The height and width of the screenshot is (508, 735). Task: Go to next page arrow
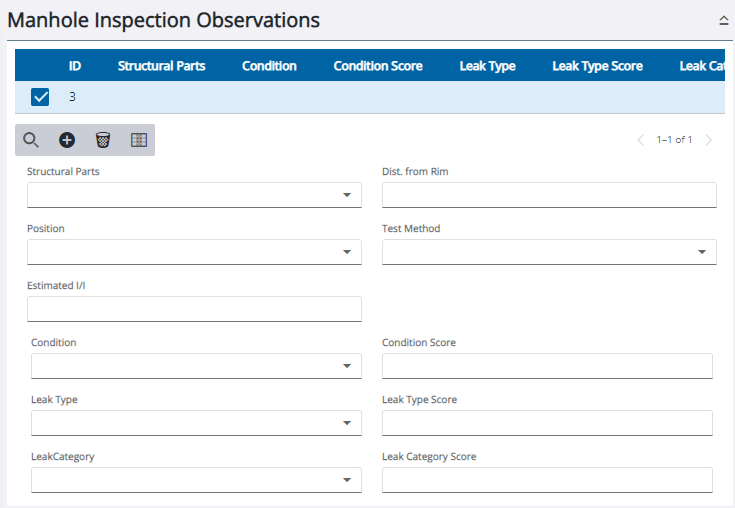pyautogui.click(x=709, y=140)
